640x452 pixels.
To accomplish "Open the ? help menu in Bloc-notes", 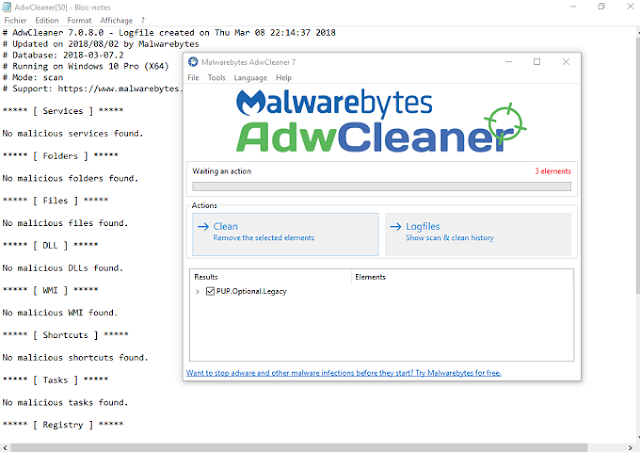I will point(143,20).
